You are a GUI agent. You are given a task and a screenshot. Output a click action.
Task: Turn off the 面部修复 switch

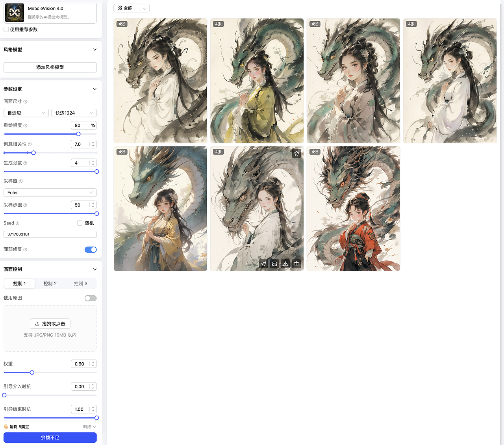click(x=91, y=250)
